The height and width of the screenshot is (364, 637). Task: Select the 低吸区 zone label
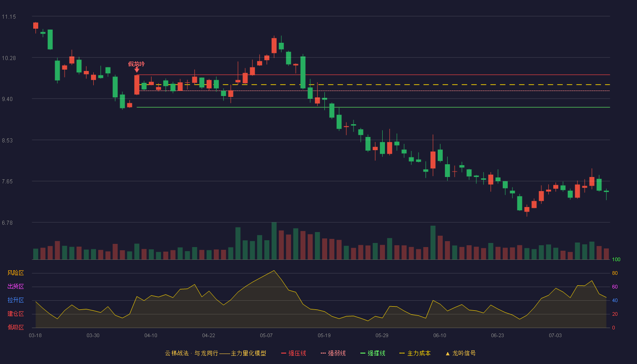click(x=15, y=327)
